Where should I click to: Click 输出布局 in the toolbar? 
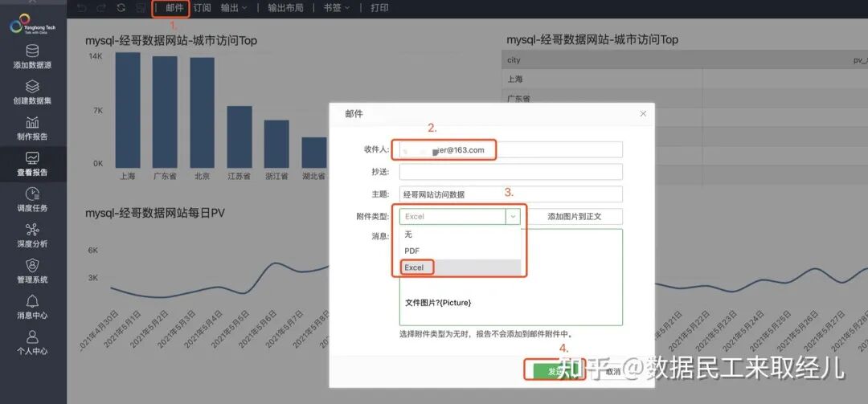click(x=285, y=8)
